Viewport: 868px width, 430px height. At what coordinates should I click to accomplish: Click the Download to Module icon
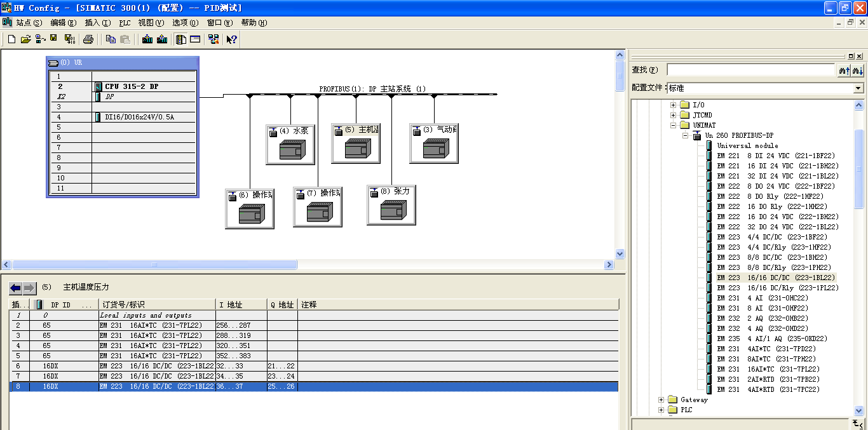pos(147,39)
